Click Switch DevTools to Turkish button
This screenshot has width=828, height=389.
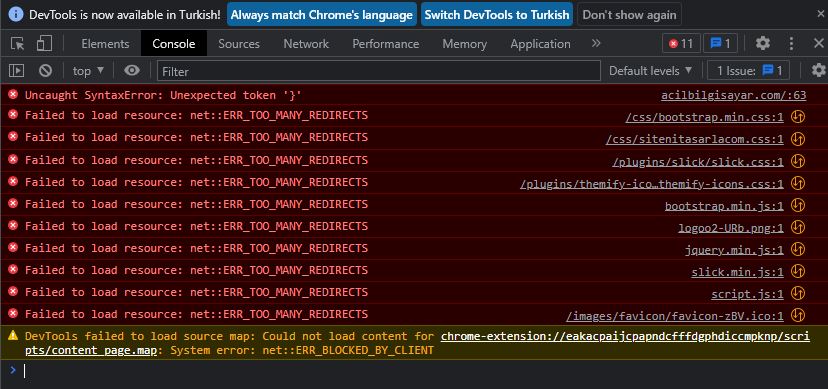pos(497,14)
